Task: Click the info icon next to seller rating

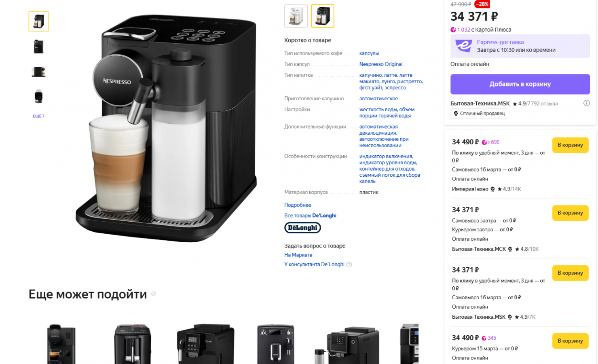Action: point(586,103)
